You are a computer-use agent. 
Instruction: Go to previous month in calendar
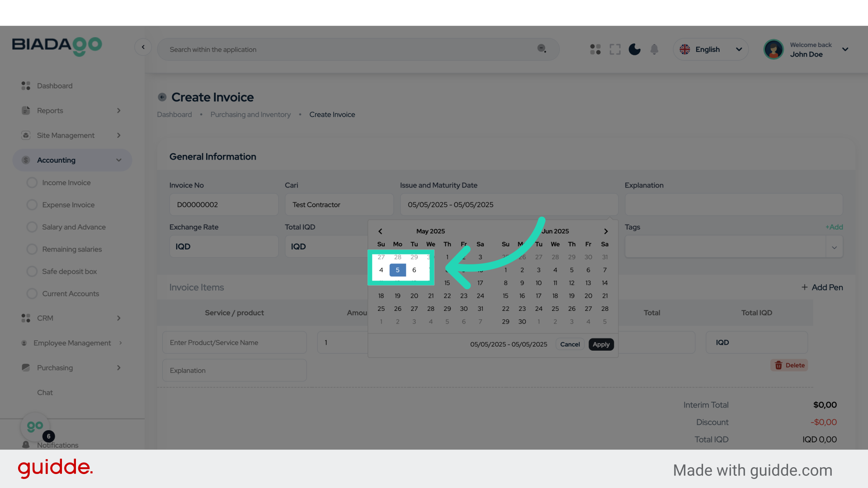[x=380, y=231]
